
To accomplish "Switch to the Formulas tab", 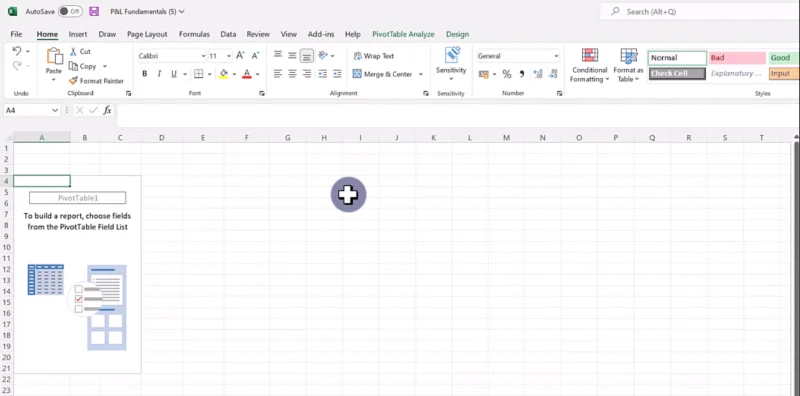I will click(194, 34).
